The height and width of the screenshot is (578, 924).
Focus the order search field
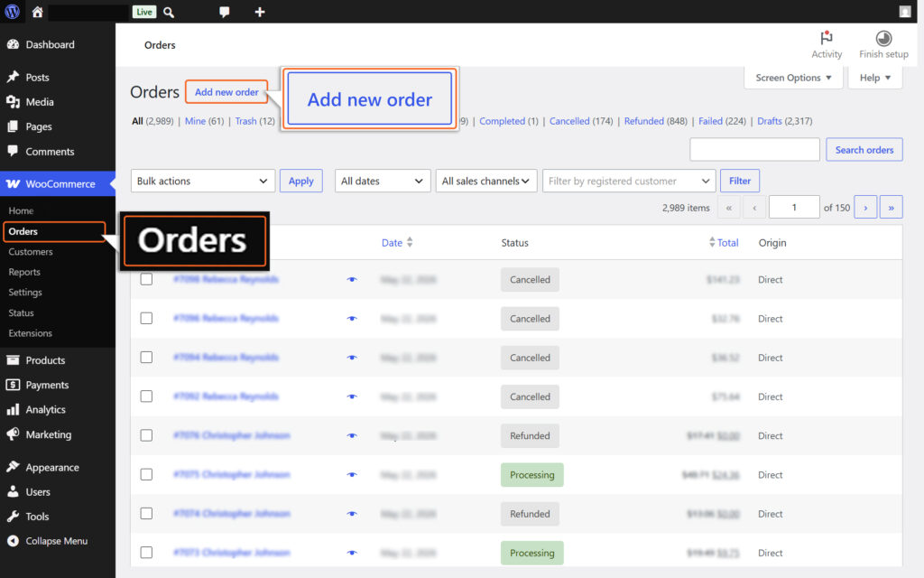[754, 150]
